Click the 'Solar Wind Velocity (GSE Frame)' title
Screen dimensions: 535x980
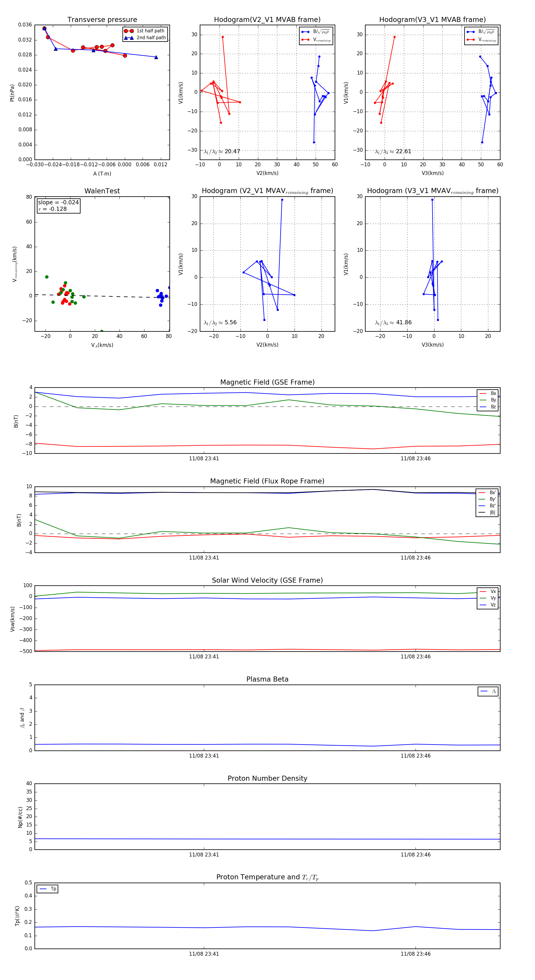click(x=267, y=580)
